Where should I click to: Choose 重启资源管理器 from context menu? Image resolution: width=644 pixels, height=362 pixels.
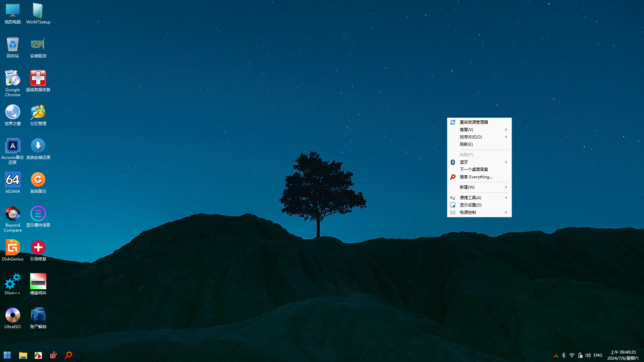474,122
